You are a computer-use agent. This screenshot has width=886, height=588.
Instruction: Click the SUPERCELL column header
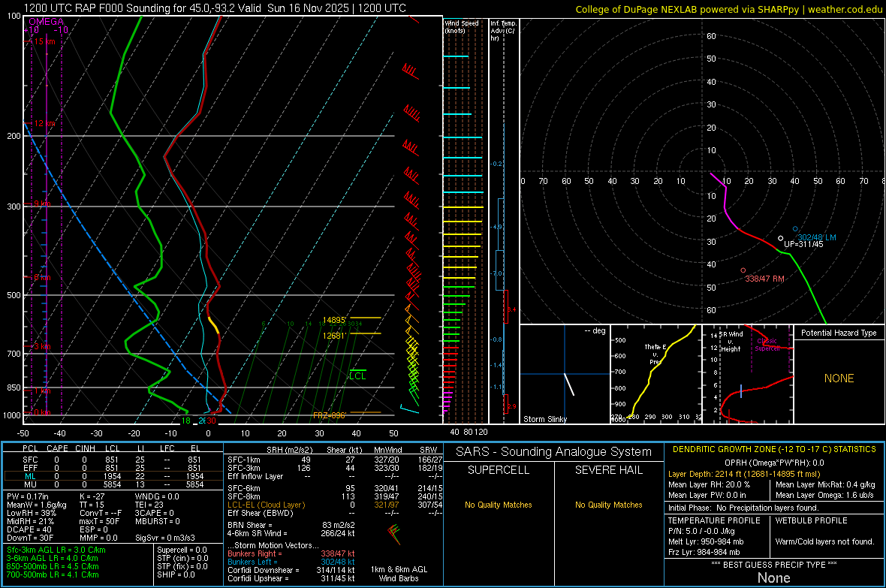[x=499, y=470]
